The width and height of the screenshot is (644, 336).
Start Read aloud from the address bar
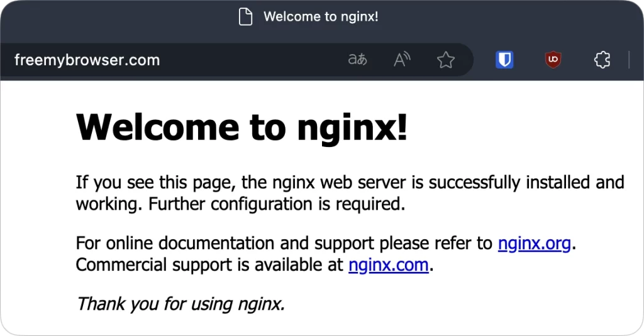[402, 60]
